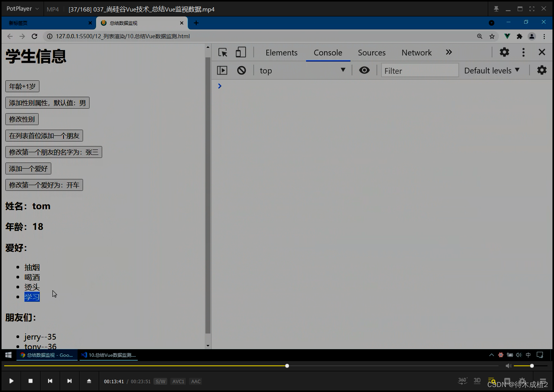This screenshot has height=392, width=554.
Task: Clear the console with the clear icon
Action: [x=241, y=70]
